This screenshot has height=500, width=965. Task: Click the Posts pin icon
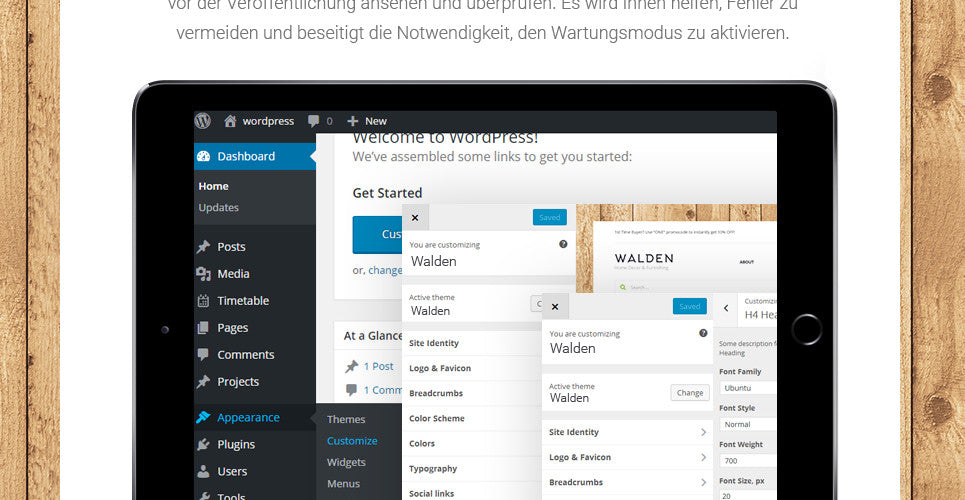pos(203,247)
